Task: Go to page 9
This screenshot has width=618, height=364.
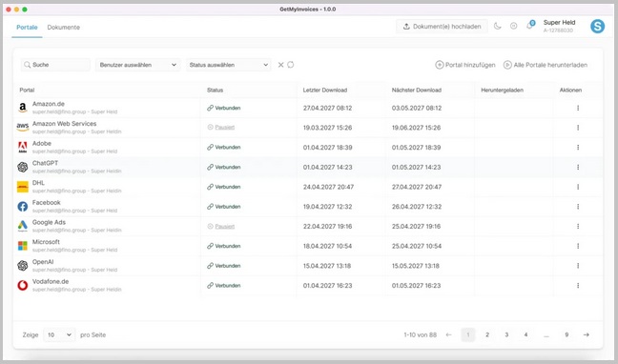Action: pyautogui.click(x=566, y=334)
